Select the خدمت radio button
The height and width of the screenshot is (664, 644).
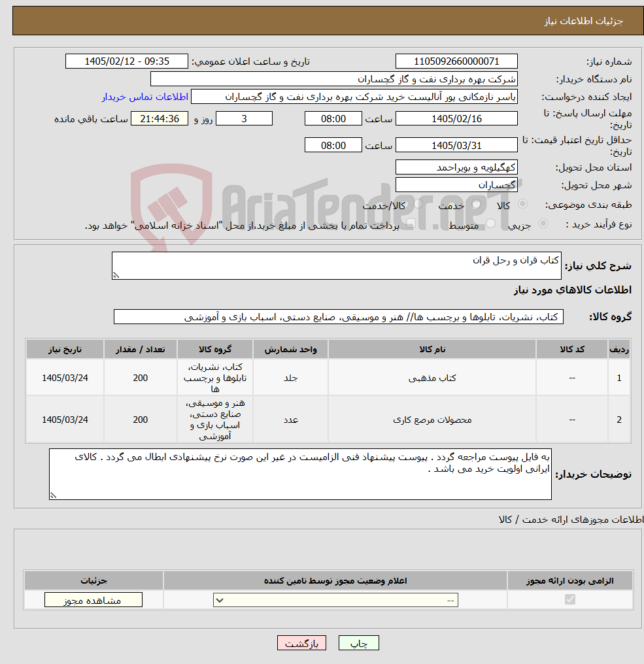pos(476,204)
